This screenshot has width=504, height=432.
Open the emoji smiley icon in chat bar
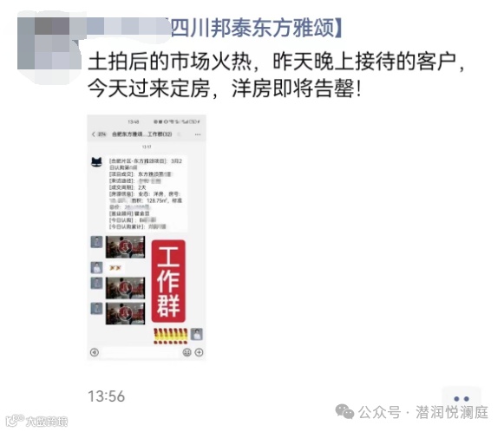tap(187, 352)
